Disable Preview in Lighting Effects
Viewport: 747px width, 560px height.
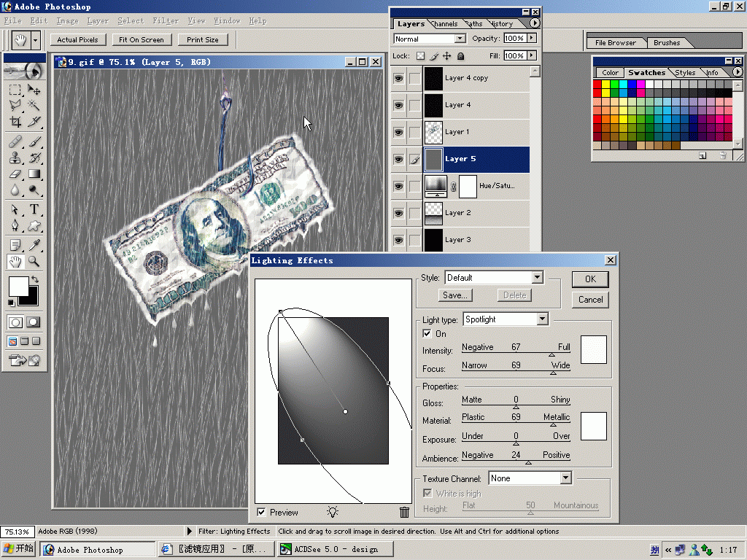tap(261, 513)
